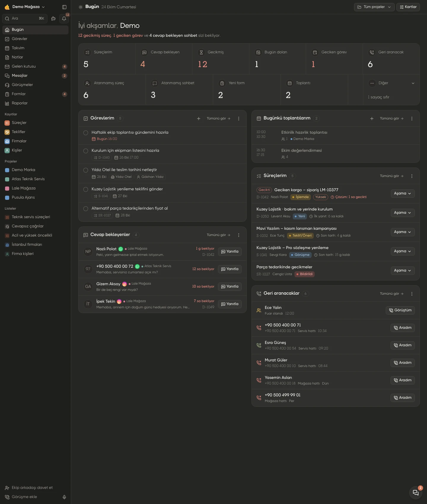The width and height of the screenshot is (427, 504).
Task: Open the AI assistant bot icon
Action: click(53, 18)
